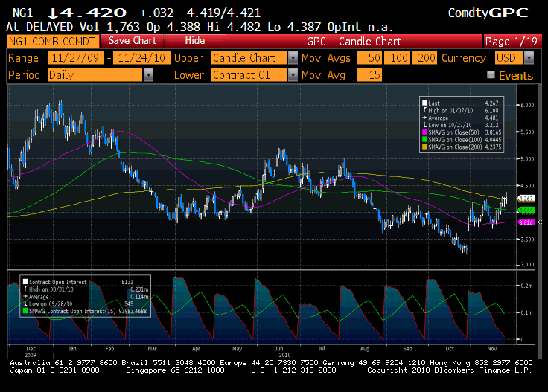Open the Upper Candle Chart dropdown
The image size is (548, 392).
click(293, 58)
